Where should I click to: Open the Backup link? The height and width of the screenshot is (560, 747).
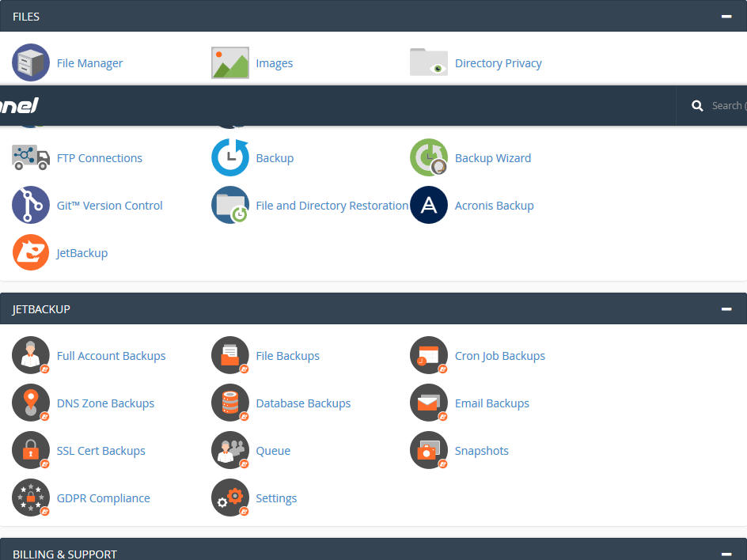[275, 158]
